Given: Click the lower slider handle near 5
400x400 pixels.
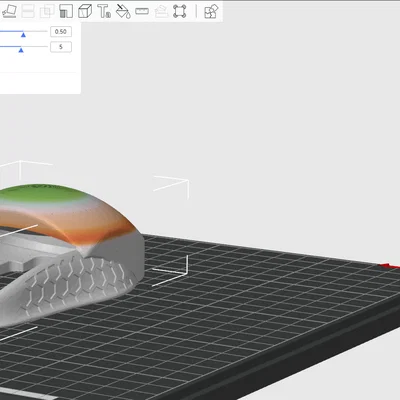Looking at the screenshot, I should click(21, 50).
